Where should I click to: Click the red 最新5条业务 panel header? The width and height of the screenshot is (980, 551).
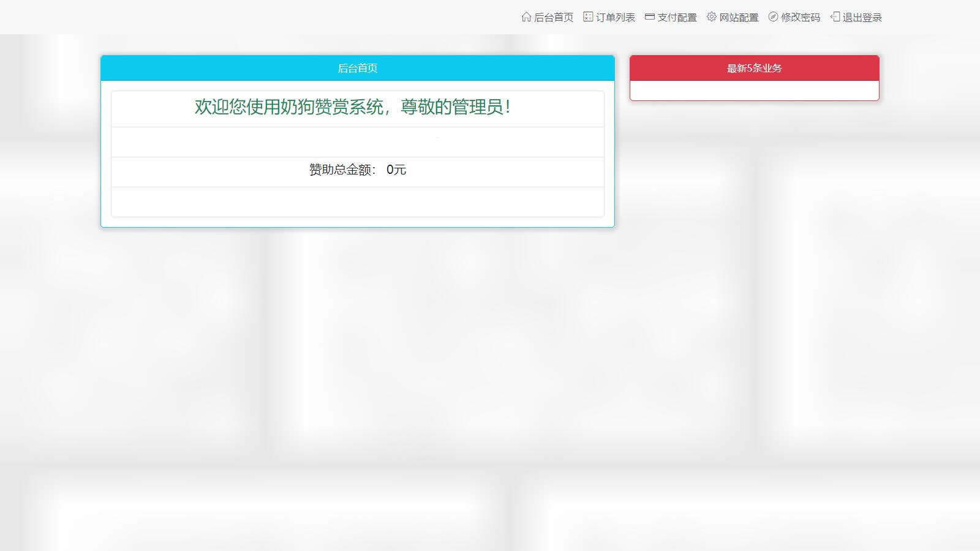(754, 68)
